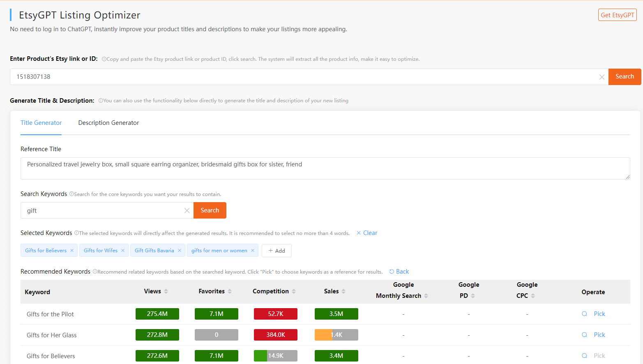
Task: Remove the 'Gift Gifts Bavaria' keyword chip
Action: 180,250
